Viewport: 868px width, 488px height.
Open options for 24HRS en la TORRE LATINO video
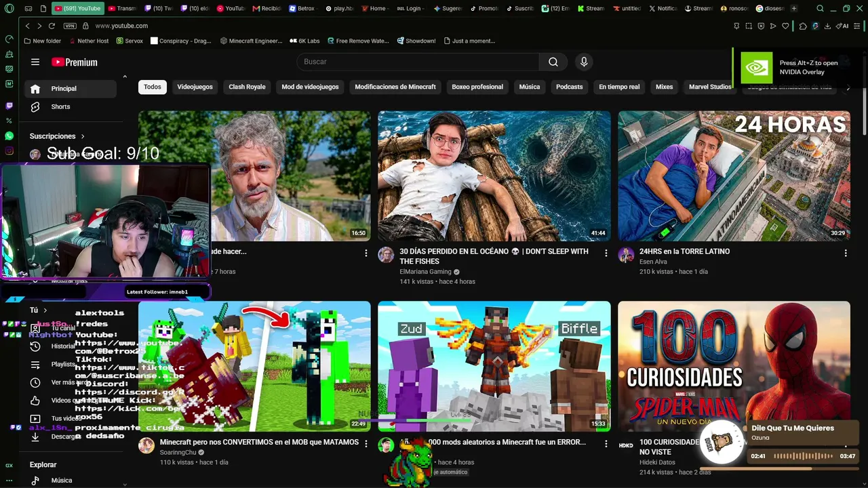[846, 253]
